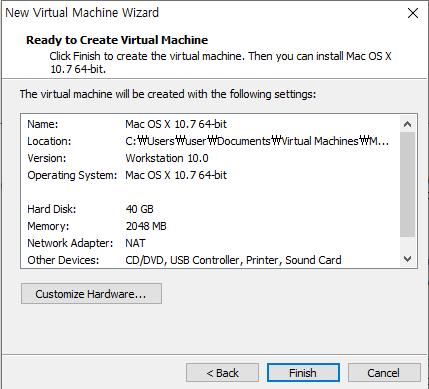Select the 'NAT' network adapter value
Screen dimensions: 429x389
[x=135, y=243]
